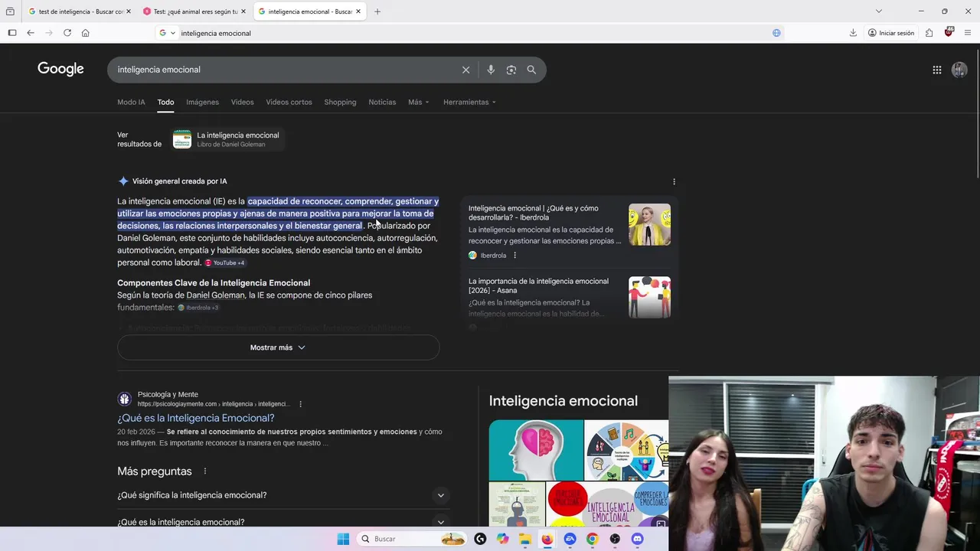This screenshot has width=980, height=551.
Task: Open Iberdrola Inteligencia emocional source card
Action: tap(569, 233)
